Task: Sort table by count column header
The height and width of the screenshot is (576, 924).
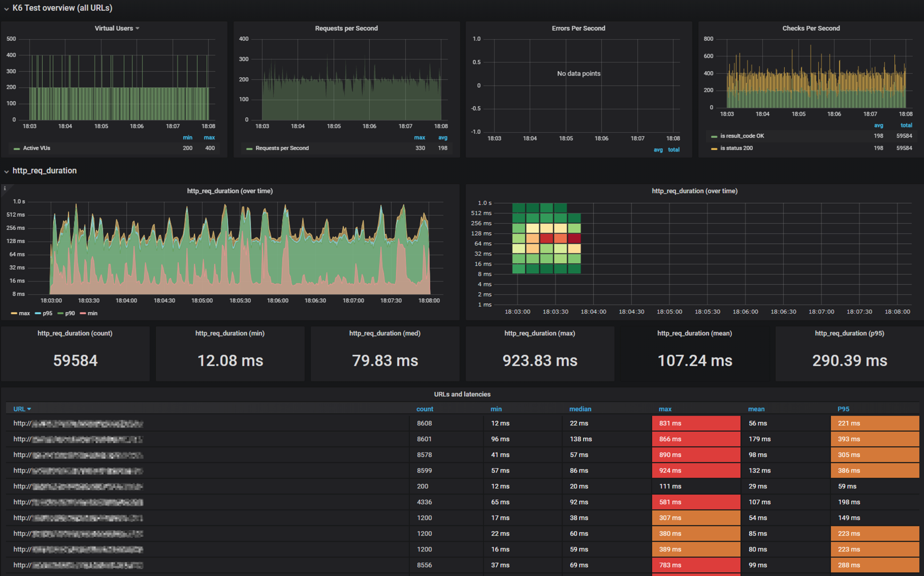Action: point(424,409)
